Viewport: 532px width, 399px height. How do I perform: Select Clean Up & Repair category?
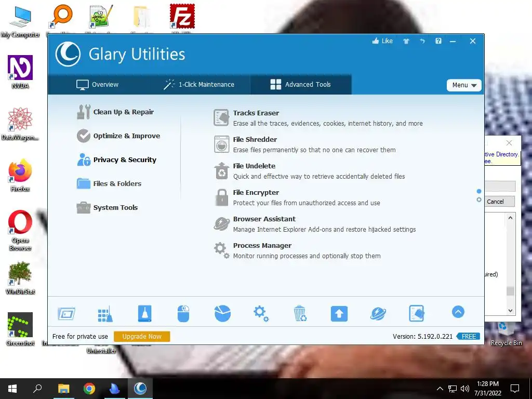115,112
